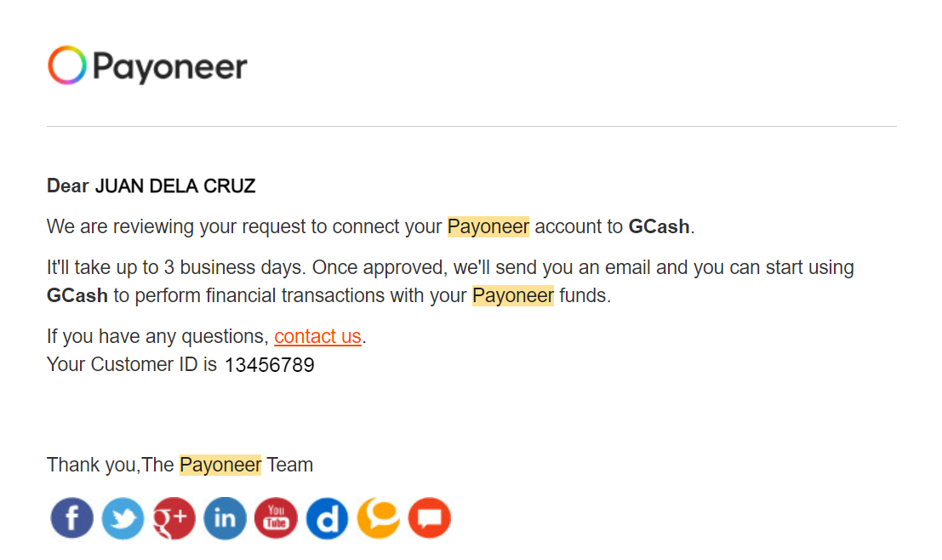Go to the YouTube icon
This screenshot has width=942, height=560.
pyautogui.click(x=277, y=518)
